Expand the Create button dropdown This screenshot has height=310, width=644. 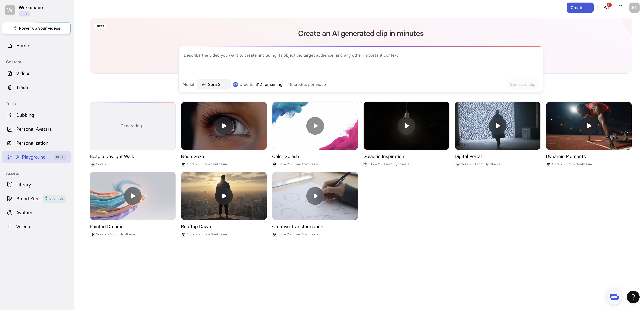(589, 8)
